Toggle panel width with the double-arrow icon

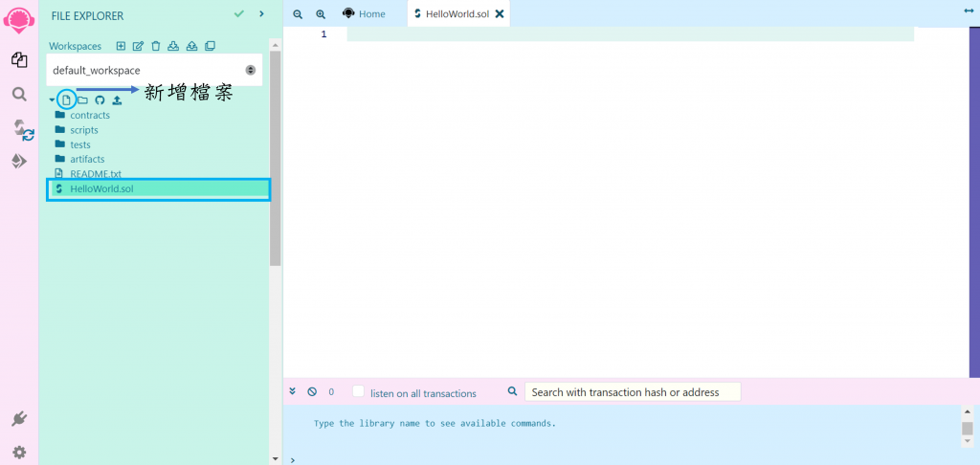(x=969, y=11)
